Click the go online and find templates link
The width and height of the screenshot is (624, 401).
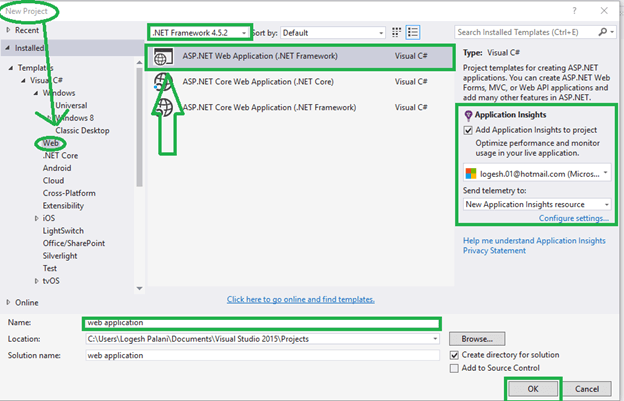[300, 300]
